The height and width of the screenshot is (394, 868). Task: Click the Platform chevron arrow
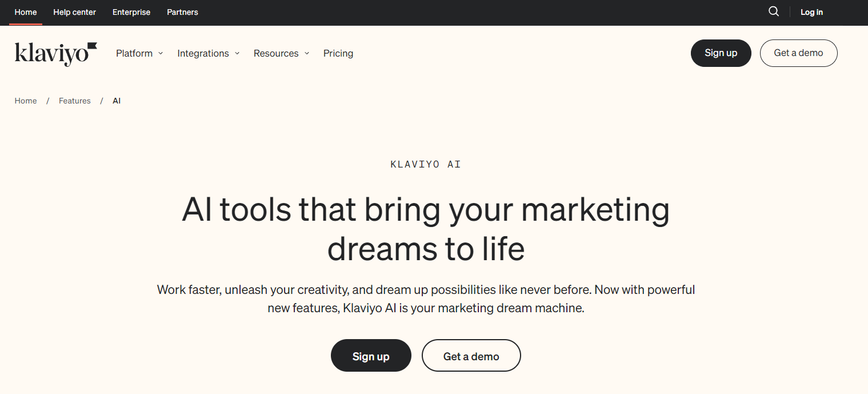click(161, 53)
